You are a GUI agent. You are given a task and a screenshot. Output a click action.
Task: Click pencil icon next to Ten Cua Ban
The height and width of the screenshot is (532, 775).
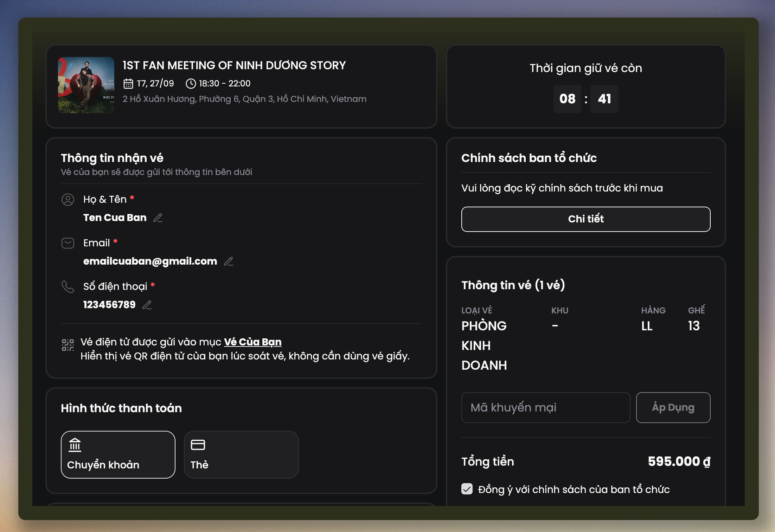158,218
